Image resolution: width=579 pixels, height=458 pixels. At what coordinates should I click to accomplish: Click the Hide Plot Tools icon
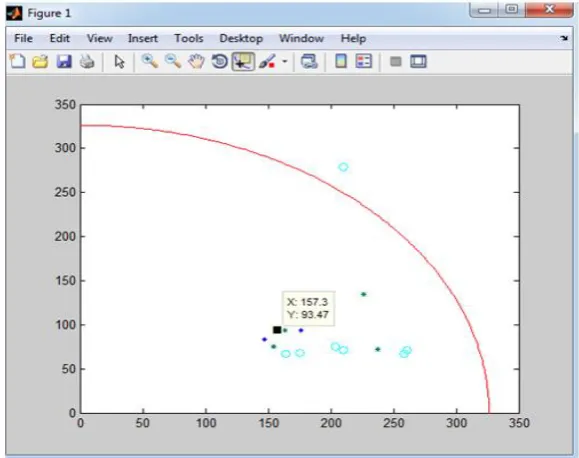pos(395,61)
